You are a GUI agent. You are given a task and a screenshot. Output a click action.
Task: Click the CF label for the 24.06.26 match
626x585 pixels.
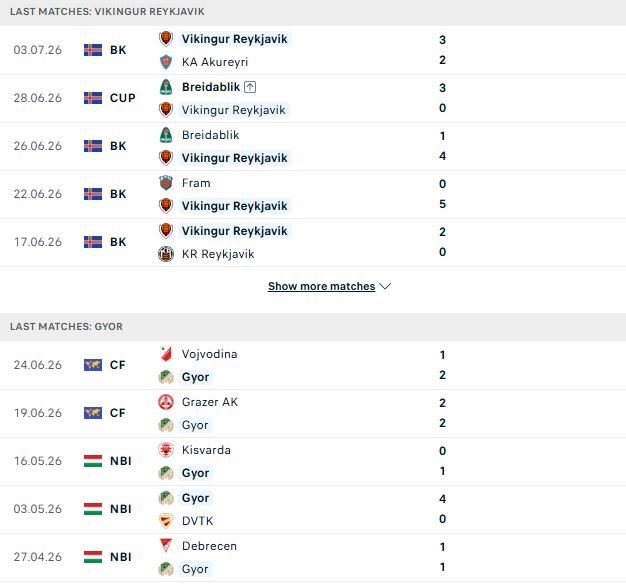pos(118,365)
